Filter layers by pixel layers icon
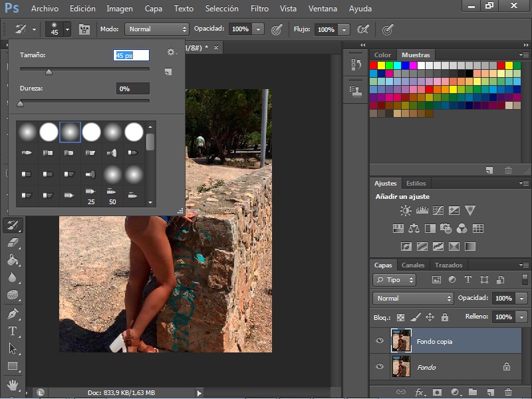 (436, 279)
